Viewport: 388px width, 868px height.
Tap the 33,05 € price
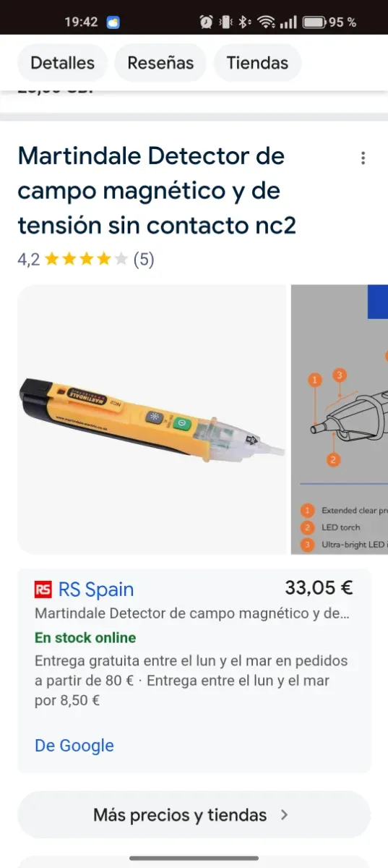pos(319,587)
